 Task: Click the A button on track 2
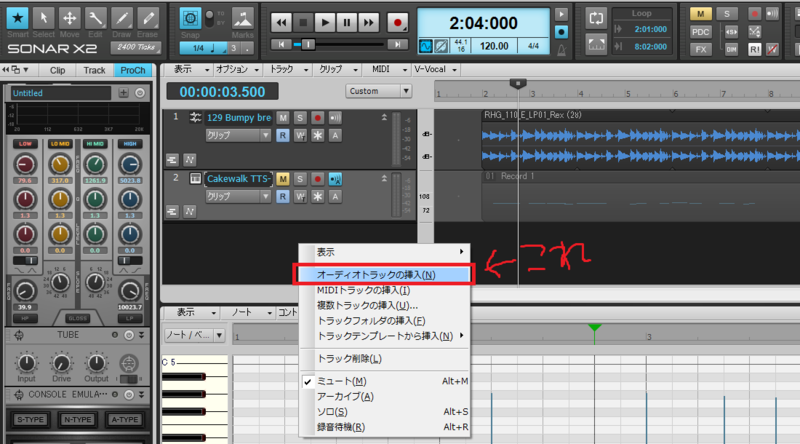click(x=335, y=196)
